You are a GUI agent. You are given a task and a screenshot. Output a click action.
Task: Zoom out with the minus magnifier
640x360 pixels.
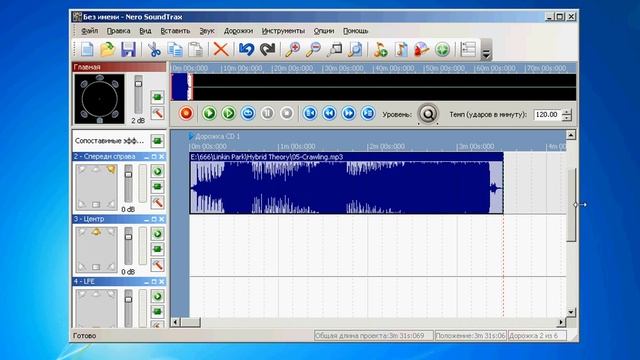click(x=313, y=49)
